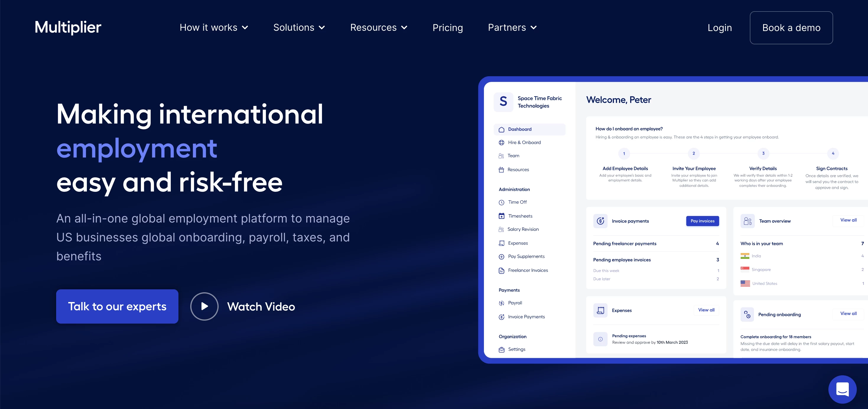This screenshot has width=868, height=409.
Task: Click the Expenses icon in sidebar
Action: (501, 242)
